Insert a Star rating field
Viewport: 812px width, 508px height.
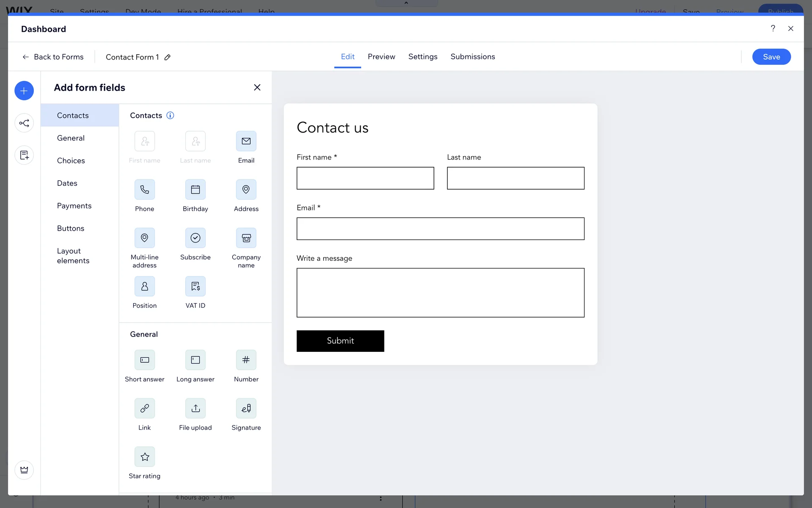coord(145,457)
